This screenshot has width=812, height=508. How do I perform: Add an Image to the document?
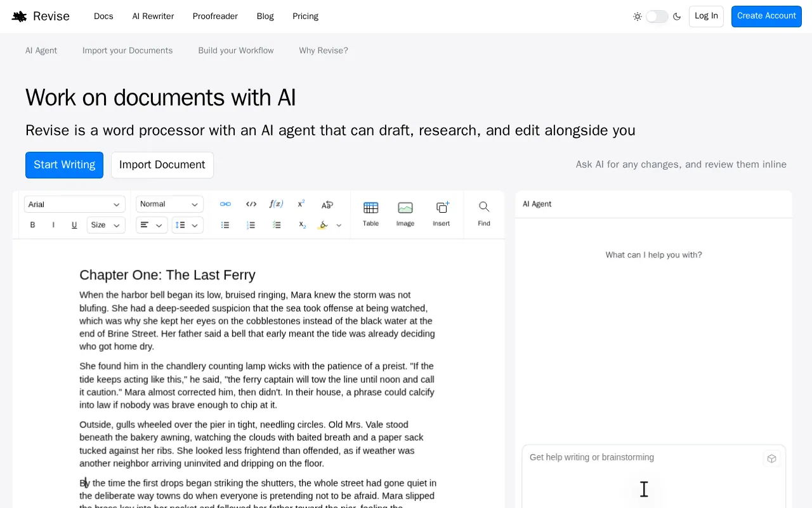pos(405,214)
